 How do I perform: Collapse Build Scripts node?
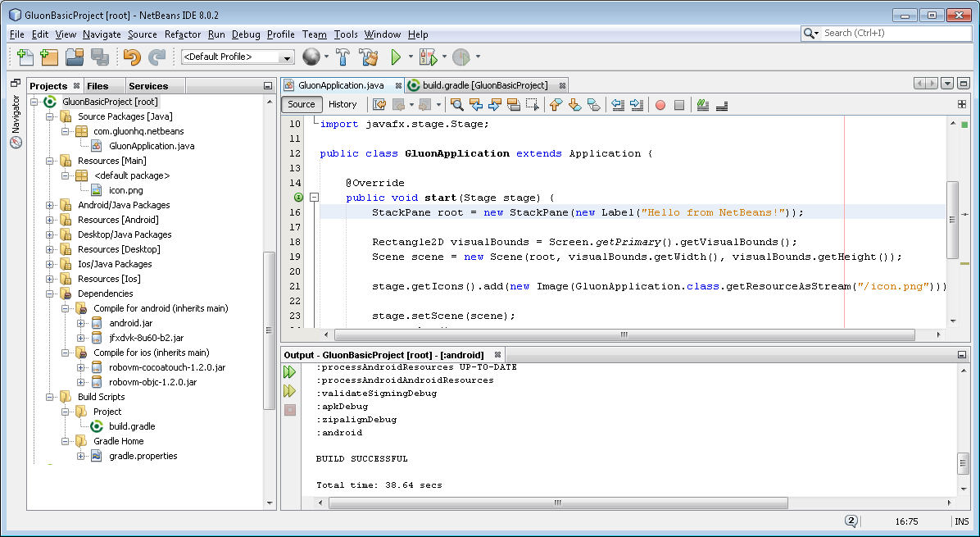(49, 397)
